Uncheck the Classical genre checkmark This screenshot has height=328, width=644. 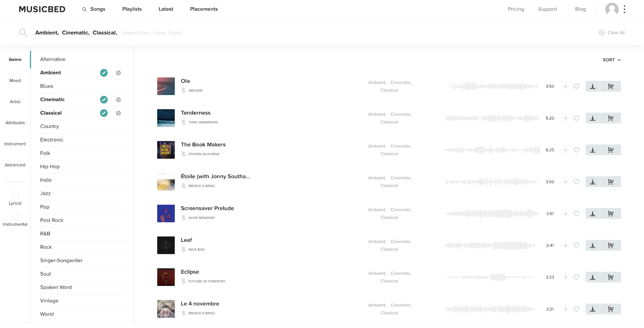(x=104, y=113)
